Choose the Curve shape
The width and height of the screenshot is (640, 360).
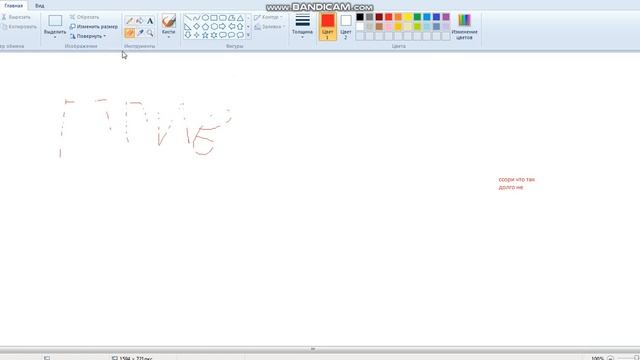point(197,18)
